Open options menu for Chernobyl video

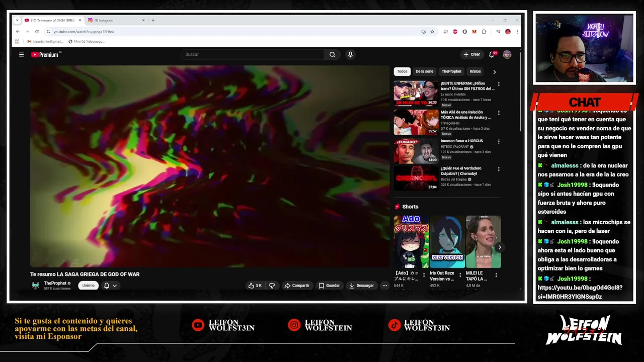click(x=499, y=169)
